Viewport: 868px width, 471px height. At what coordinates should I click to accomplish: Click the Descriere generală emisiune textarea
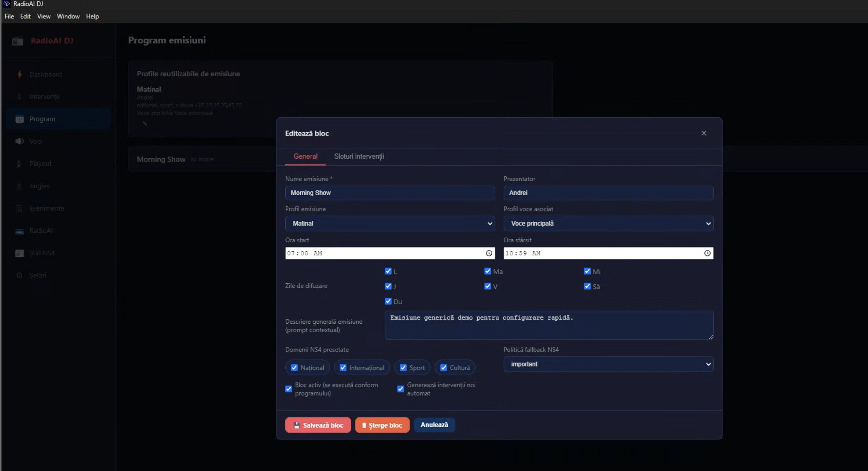pyautogui.click(x=549, y=325)
